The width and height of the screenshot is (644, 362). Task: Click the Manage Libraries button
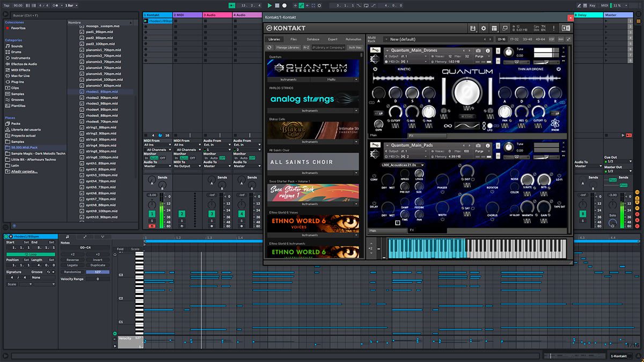click(287, 47)
